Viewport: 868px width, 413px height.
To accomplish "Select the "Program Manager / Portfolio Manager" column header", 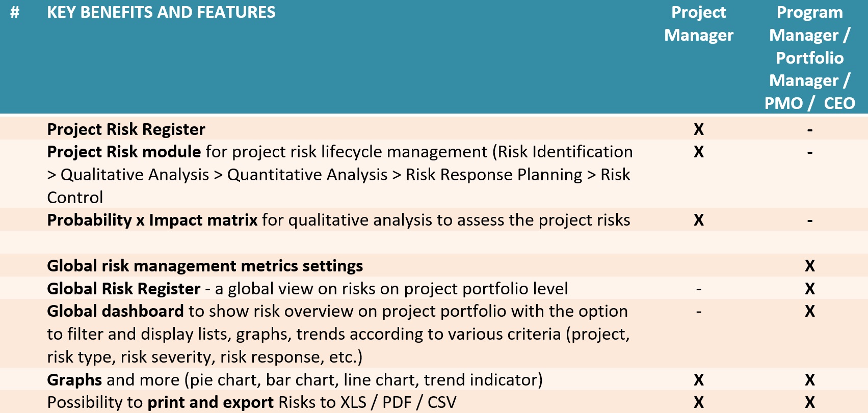I will 809,58.
